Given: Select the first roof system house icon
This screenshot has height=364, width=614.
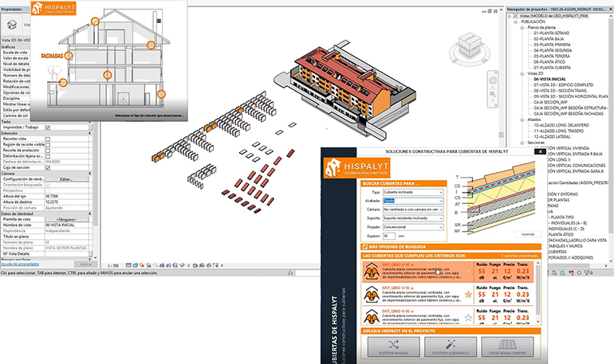Looking at the screenshot, I should [x=372, y=272].
